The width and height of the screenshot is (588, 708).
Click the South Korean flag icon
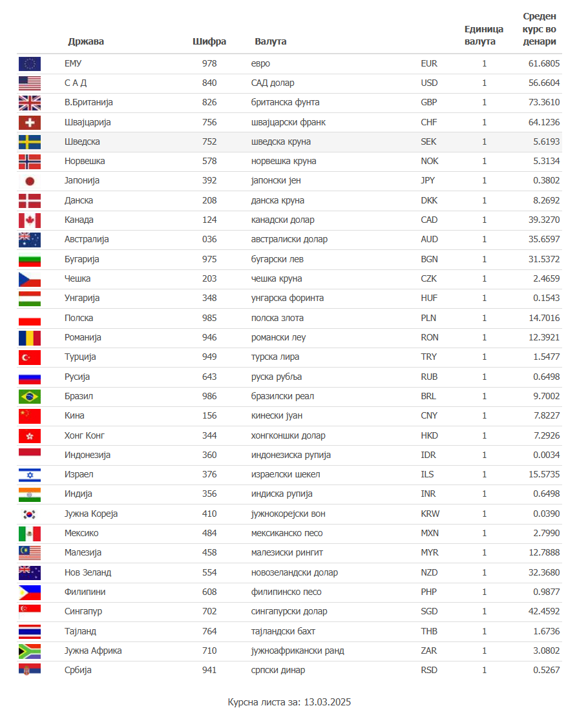[x=30, y=514]
